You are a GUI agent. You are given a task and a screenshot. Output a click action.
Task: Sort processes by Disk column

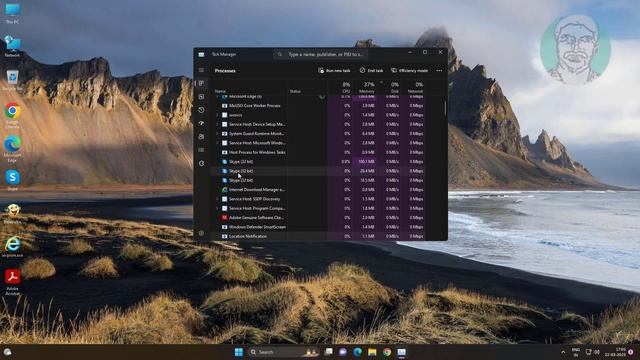pyautogui.click(x=394, y=88)
